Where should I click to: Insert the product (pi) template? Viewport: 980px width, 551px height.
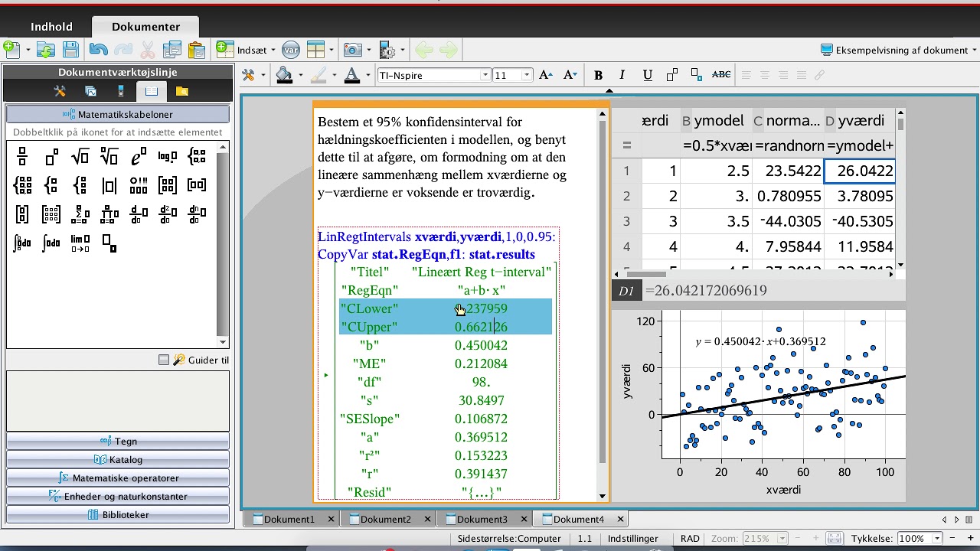click(x=109, y=214)
